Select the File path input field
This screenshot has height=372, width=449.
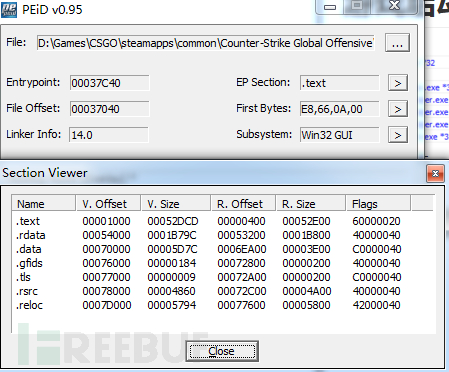pos(206,43)
